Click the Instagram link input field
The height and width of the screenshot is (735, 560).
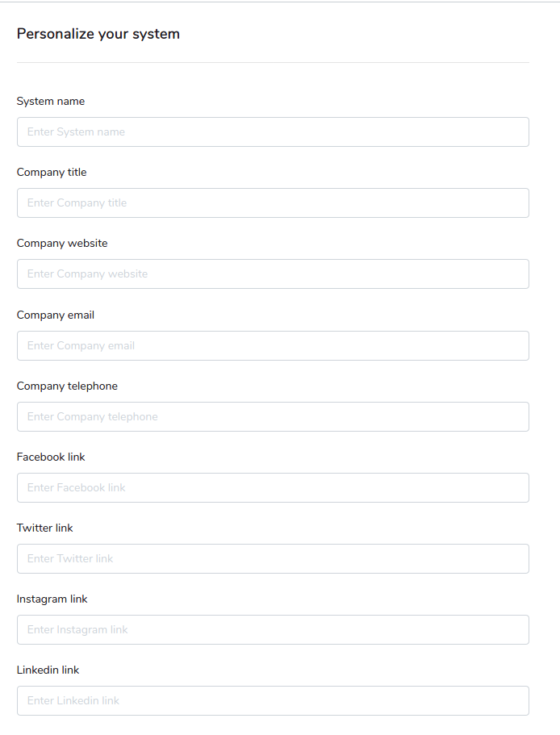pos(273,629)
